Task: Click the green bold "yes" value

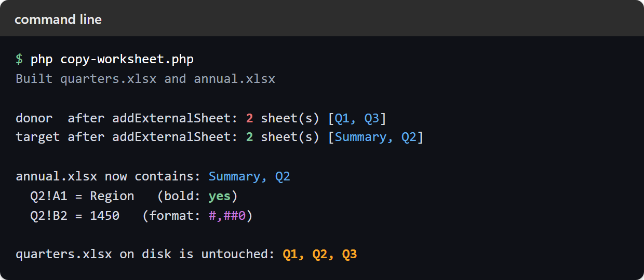Action: pos(219,197)
